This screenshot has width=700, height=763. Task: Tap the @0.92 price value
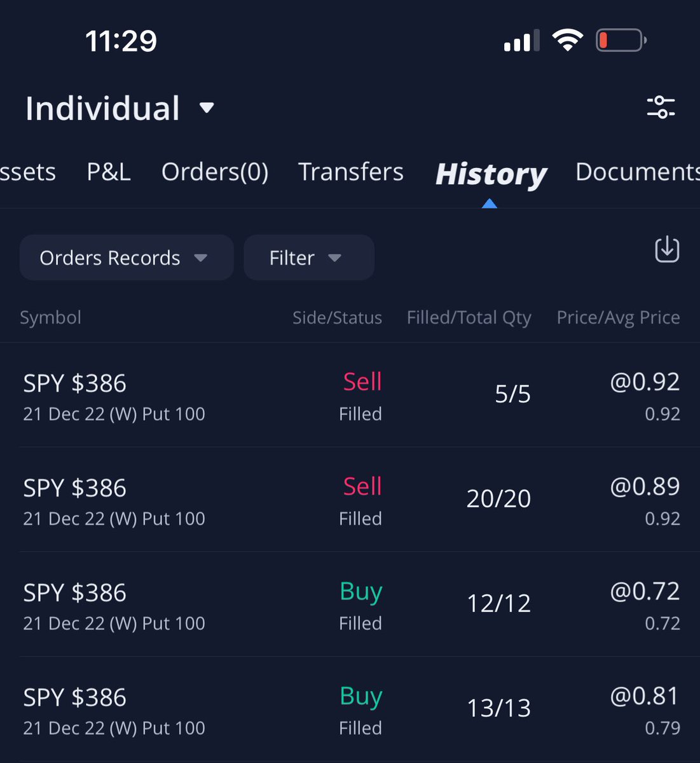pyautogui.click(x=645, y=381)
